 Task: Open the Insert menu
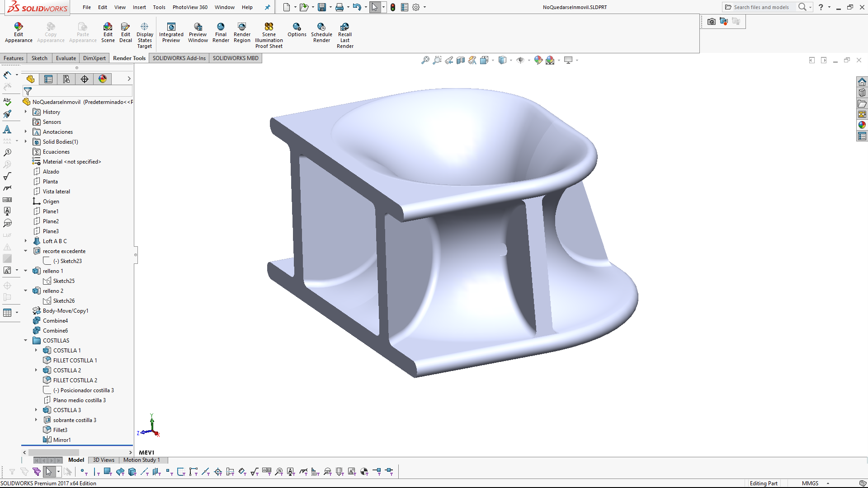pyautogui.click(x=139, y=7)
